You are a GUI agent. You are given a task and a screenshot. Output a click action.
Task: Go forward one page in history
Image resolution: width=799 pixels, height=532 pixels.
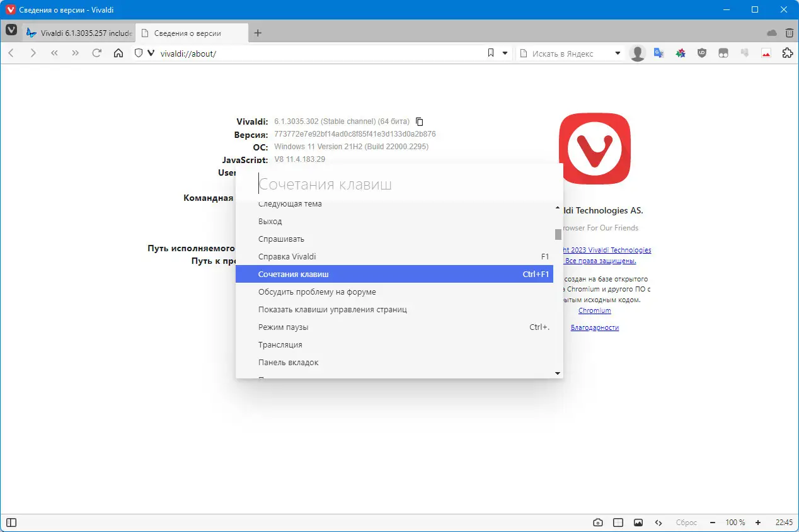coord(33,54)
